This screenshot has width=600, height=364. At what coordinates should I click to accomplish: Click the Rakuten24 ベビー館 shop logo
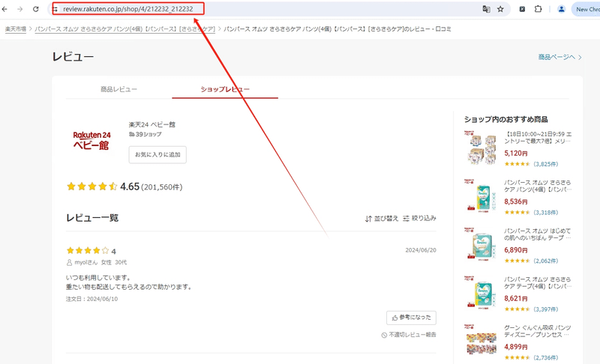91,140
